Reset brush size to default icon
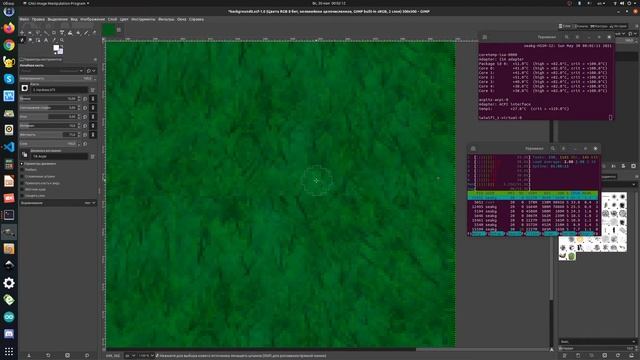This screenshot has width=640, height=360. point(85,99)
